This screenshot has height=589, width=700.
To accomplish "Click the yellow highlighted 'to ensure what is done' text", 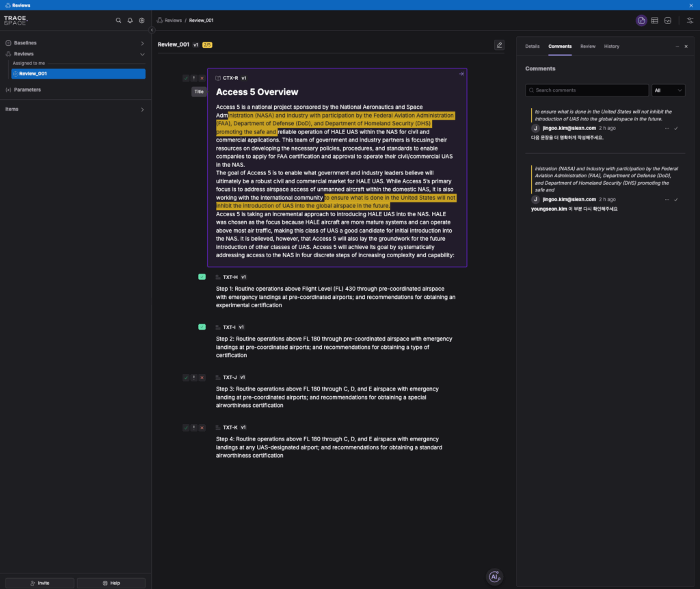I will [336, 202].
